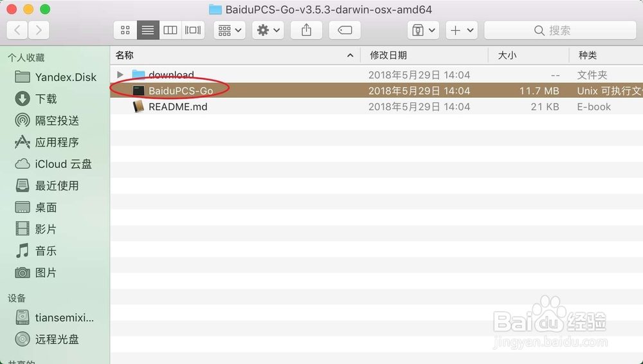Click the music note icon

22,250
